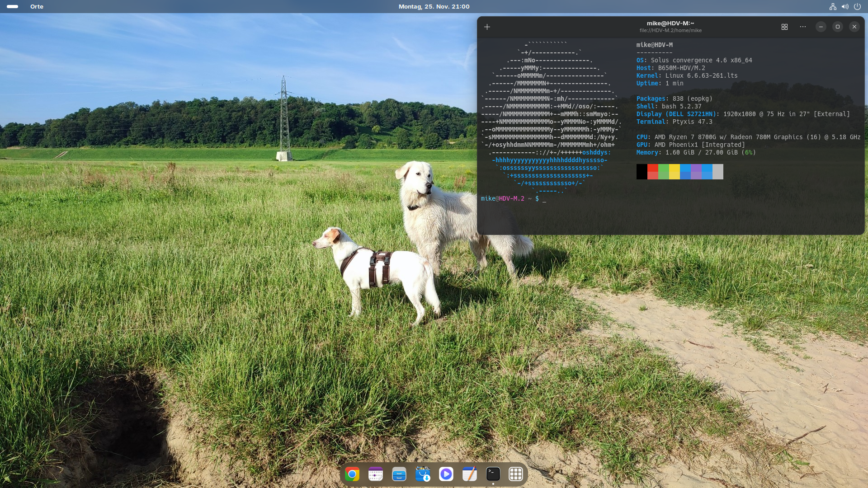
Task: Open the Orte places menu
Action: pos(37,6)
